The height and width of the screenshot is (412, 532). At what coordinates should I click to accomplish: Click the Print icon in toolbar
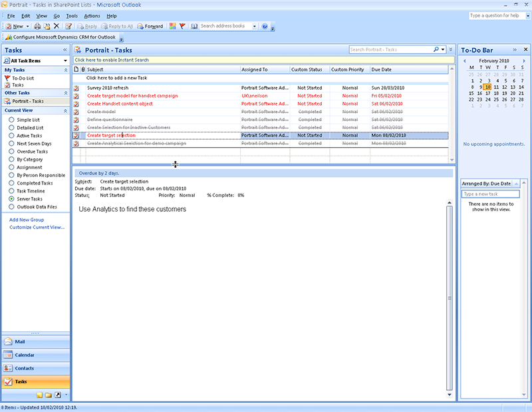pos(37,26)
